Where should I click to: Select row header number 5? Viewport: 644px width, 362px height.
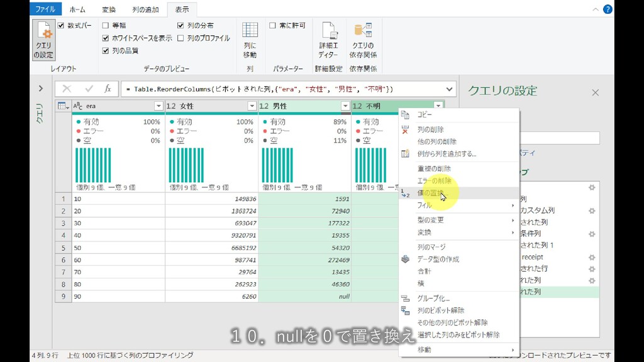point(64,248)
